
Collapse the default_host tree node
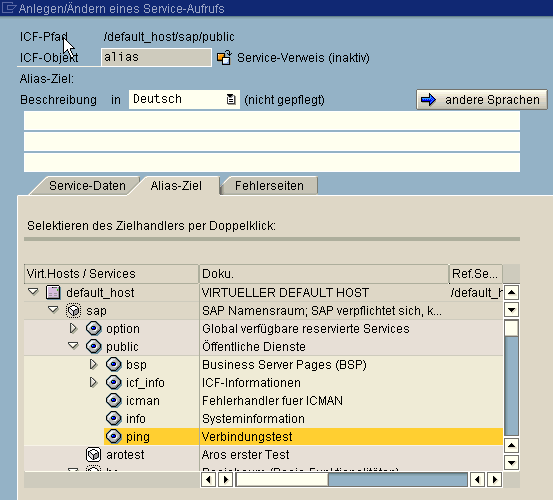[33, 292]
